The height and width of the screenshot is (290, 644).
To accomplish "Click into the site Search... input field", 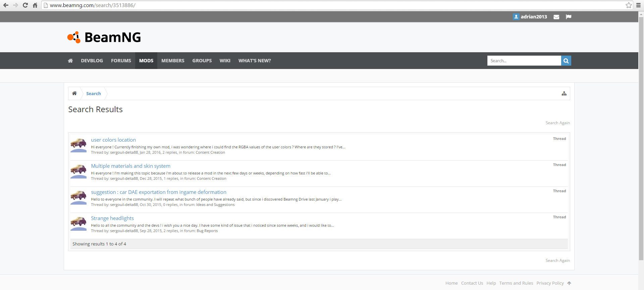I will coord(524,61).
